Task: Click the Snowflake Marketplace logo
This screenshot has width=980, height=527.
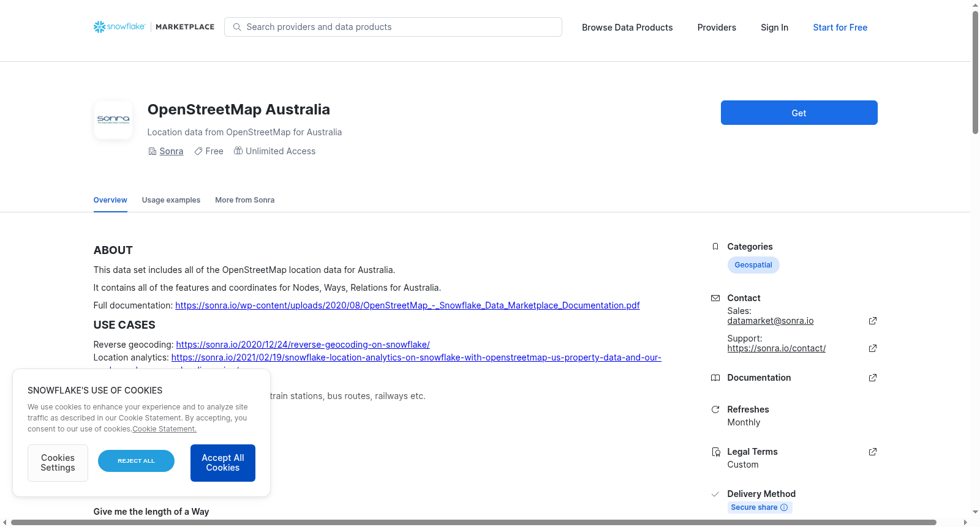Action: tap(154, 27)
